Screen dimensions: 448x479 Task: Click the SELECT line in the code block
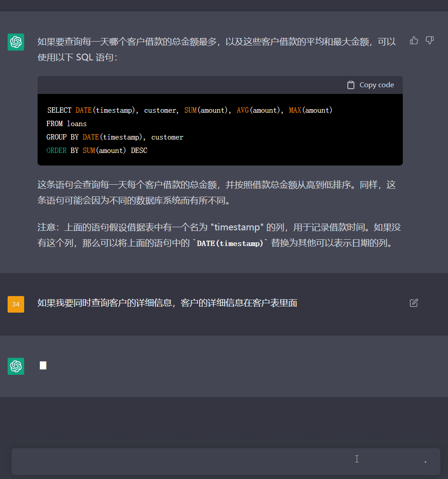(x=190, y=110)
